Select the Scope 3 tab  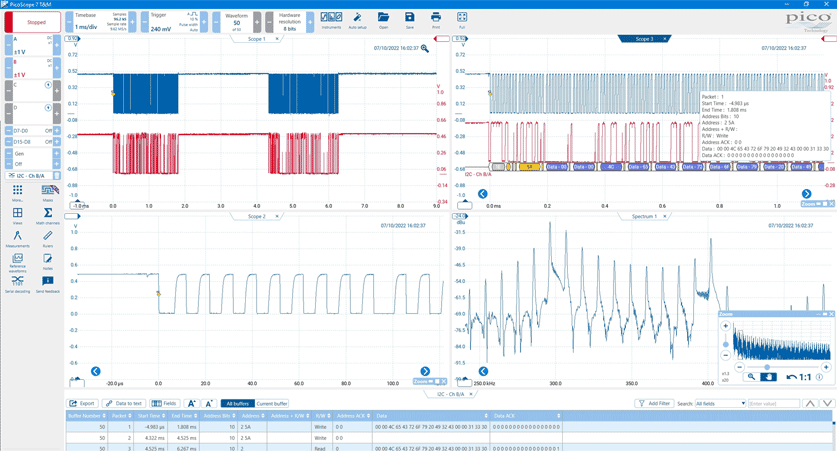point(644,39)
